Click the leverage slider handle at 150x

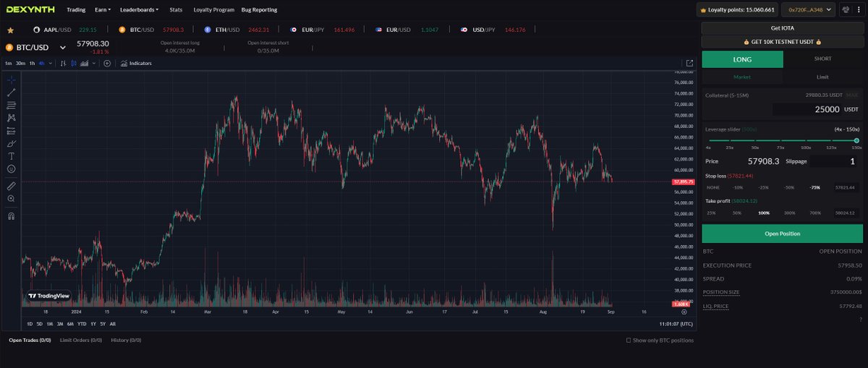pos(856,140)
